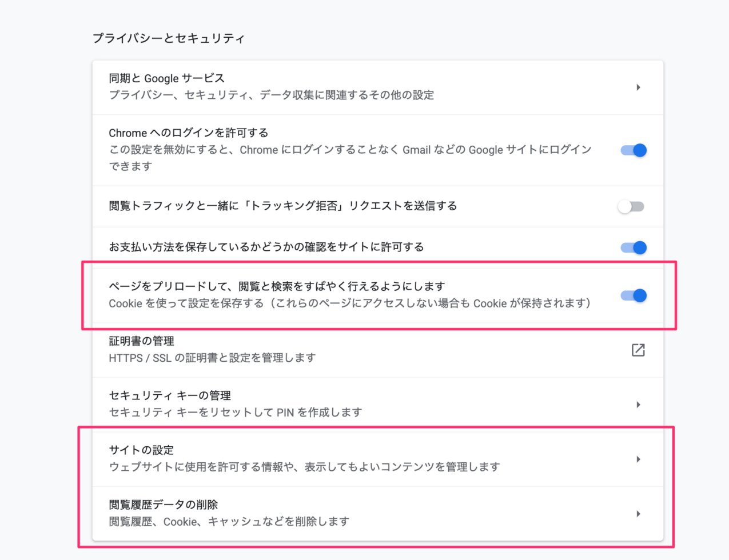Image resolution: width=729 pixels, height=560 pixels.
Task: Click 'Chrome へのログインを許可する' label
Action: (188, 133)
